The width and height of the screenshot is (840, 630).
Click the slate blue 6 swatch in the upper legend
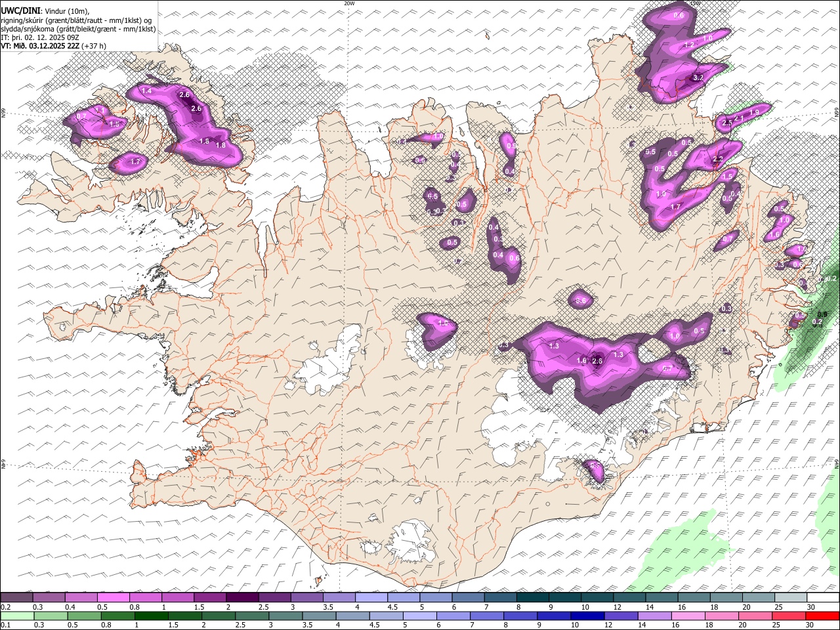point(468,598)
